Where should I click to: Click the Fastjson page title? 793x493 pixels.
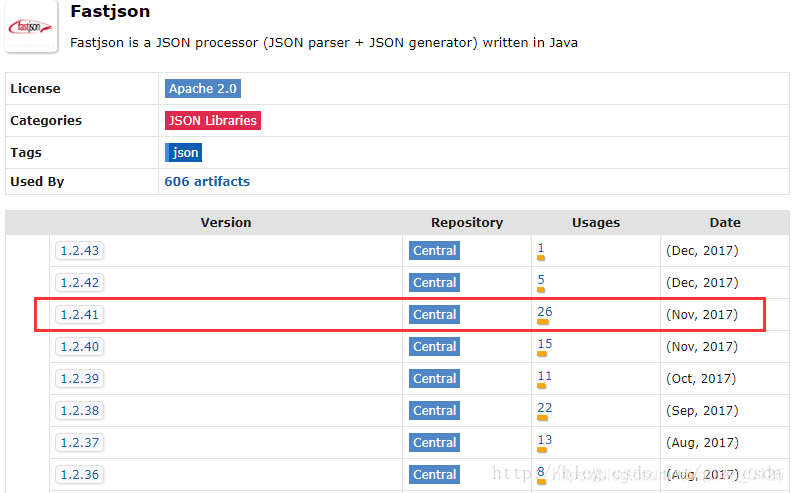pyautogui.click(x=110, y=11)
